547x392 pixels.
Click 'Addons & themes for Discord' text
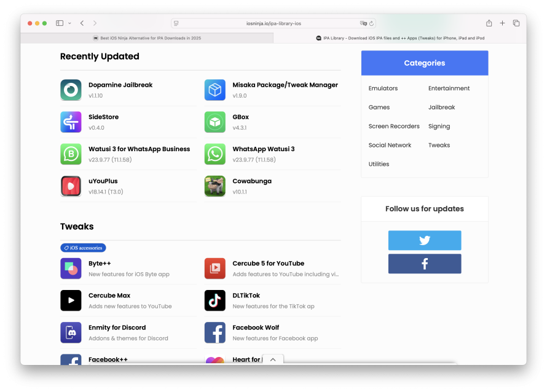pos(128,339)
